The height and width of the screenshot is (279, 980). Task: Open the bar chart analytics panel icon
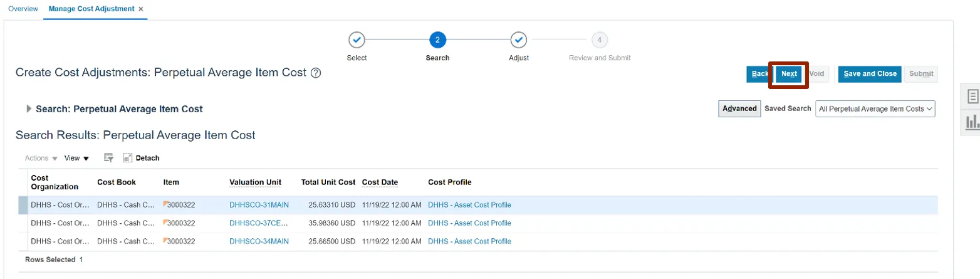click(x=972, y=122)
